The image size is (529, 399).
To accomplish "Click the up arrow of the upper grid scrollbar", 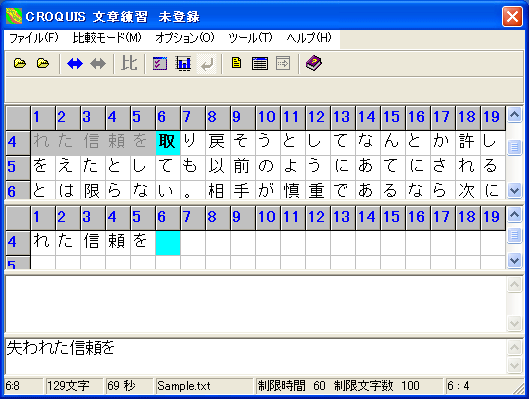I will 514,115.
